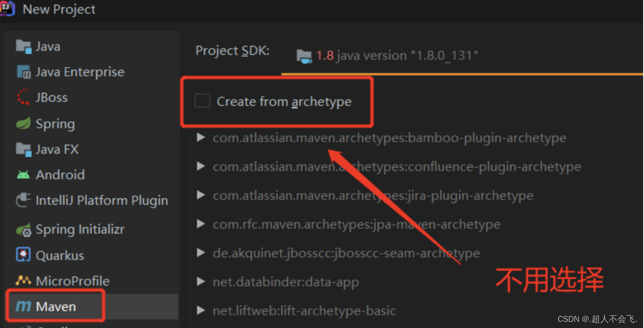Click the JBoss red dotted icon
644x328 pixels.
click(23, 97)
